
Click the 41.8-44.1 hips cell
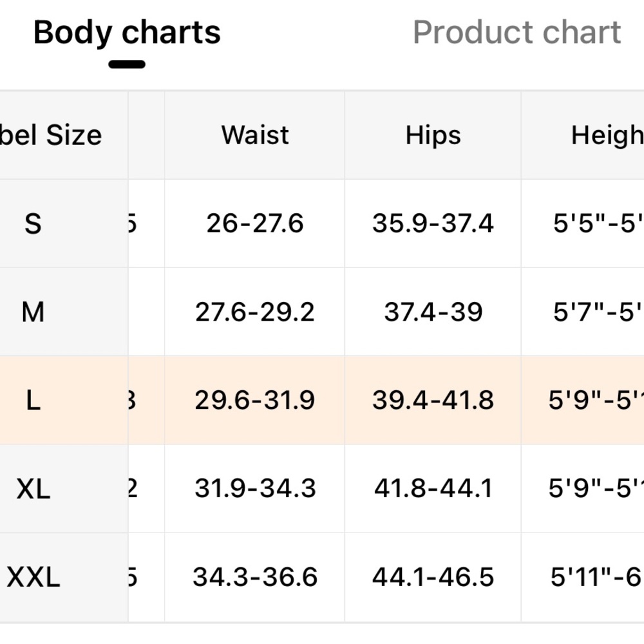(x=433, y=489)
